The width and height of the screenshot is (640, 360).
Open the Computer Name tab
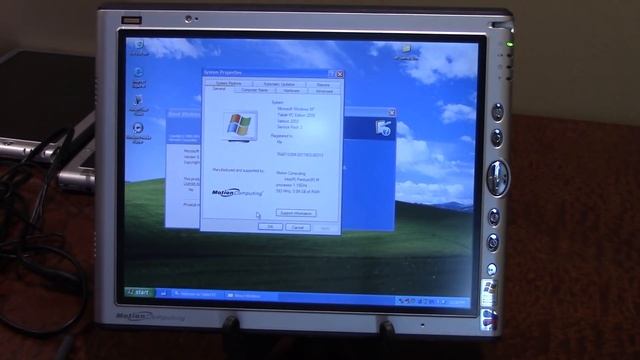[255, 90]
